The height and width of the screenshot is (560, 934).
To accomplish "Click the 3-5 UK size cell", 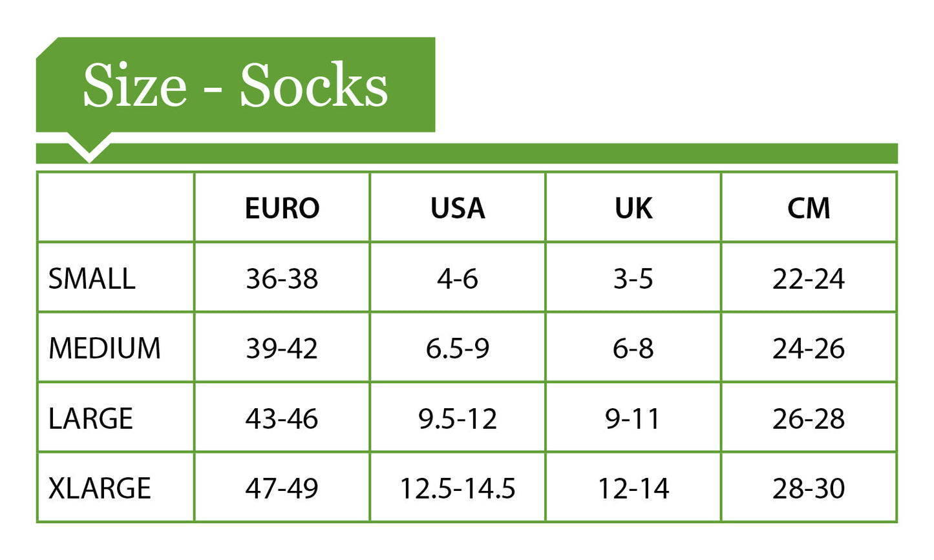I will coord(633,279).
